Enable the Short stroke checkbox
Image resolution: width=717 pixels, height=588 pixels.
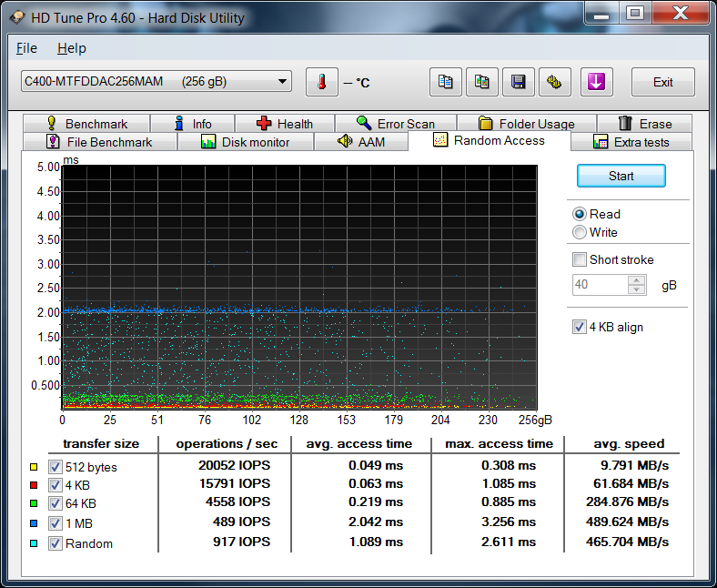580,259
